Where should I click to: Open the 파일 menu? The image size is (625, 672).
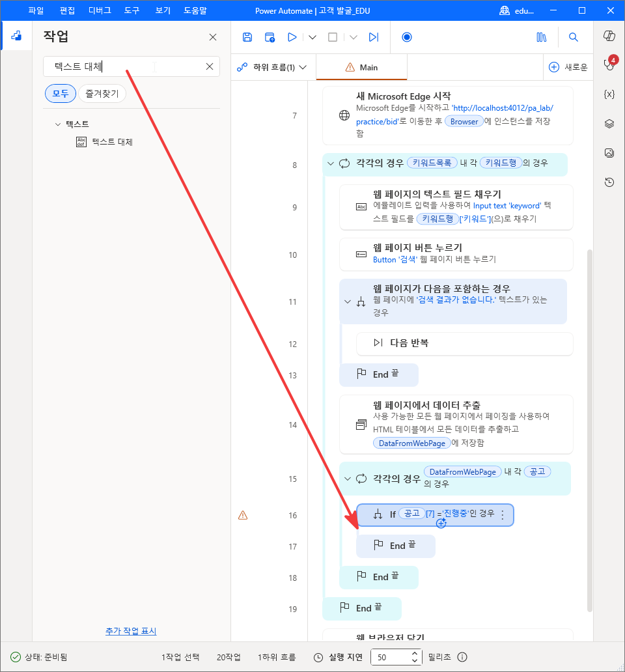pyautogui.click(x=36, y=10)
